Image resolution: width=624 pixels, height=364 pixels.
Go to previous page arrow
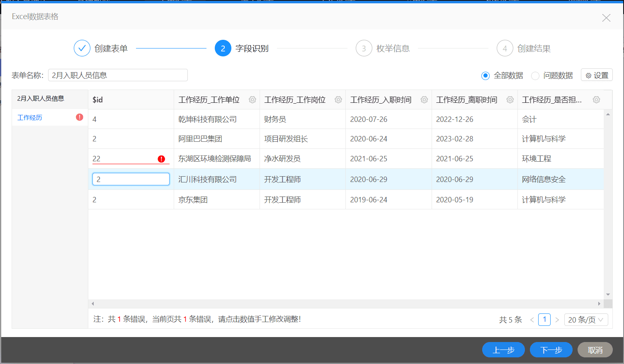click(532, 320)
